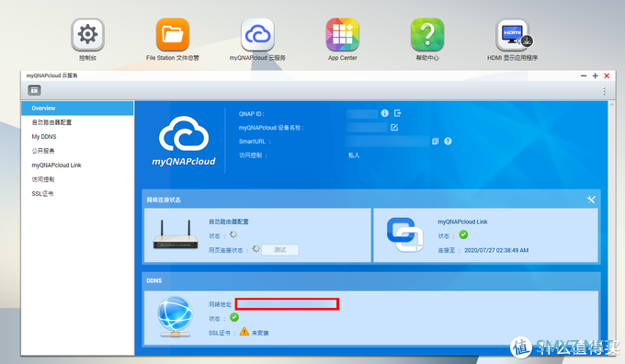Click the myQNAPcloud cloud logo
This screenshot has width=625, height=364.
pyautogui.click(x=184, y=141)
